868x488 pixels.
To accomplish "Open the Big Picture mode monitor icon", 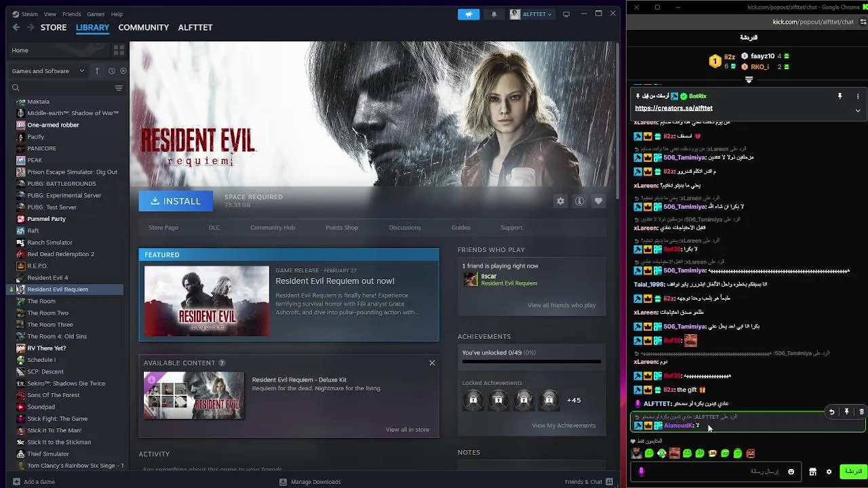I will [x=566, y=14].
